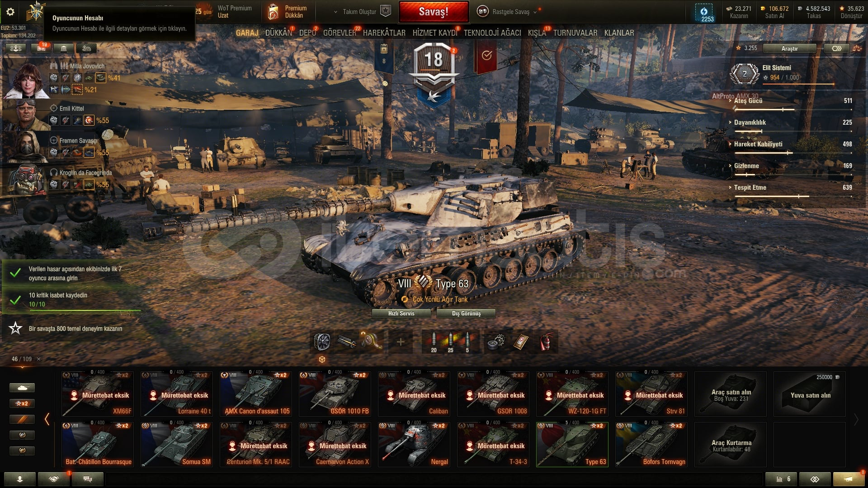Toggle the tank type carousel filter
Screen dimensions: 868x488
point(22,388)
